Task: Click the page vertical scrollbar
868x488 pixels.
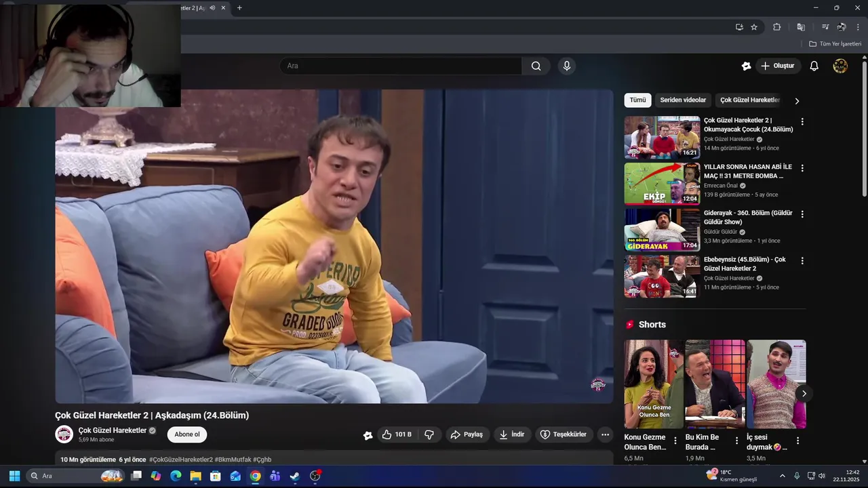Action: pyautogui.click(x=865, y=129)
